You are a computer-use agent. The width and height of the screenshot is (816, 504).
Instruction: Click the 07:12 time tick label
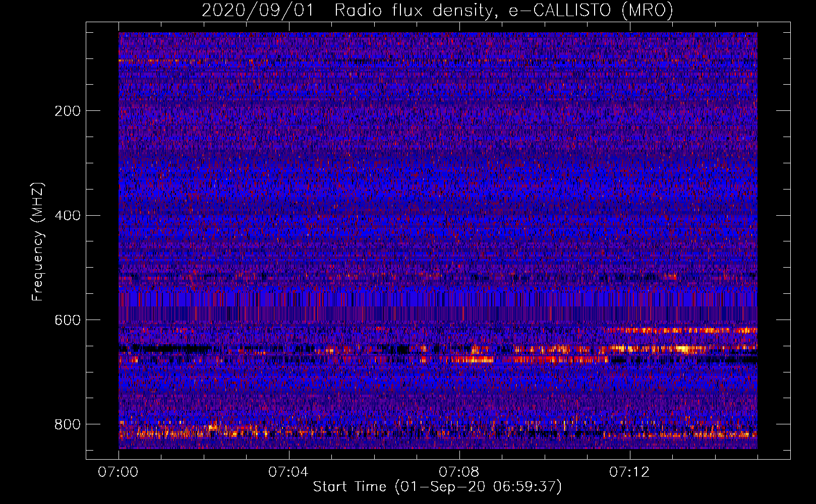[x=629, y=472]
